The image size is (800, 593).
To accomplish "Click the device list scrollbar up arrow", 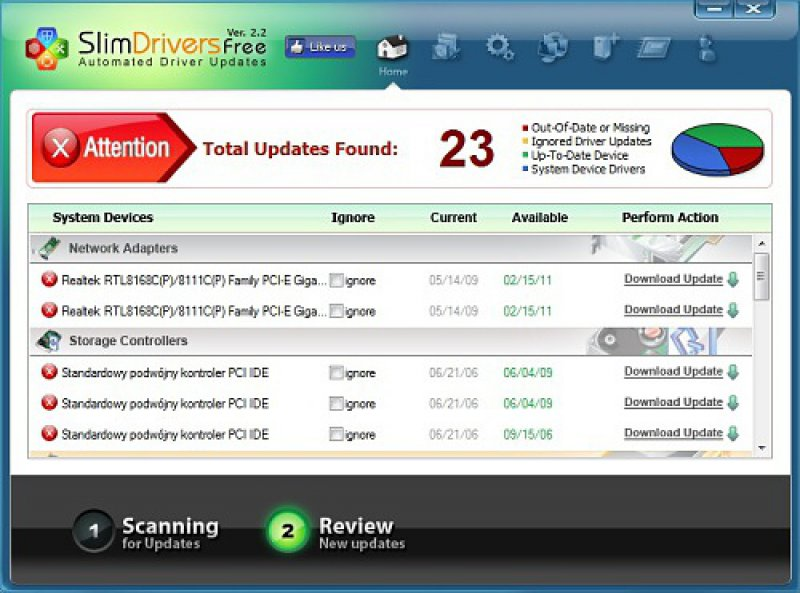I will coord(762,243).
